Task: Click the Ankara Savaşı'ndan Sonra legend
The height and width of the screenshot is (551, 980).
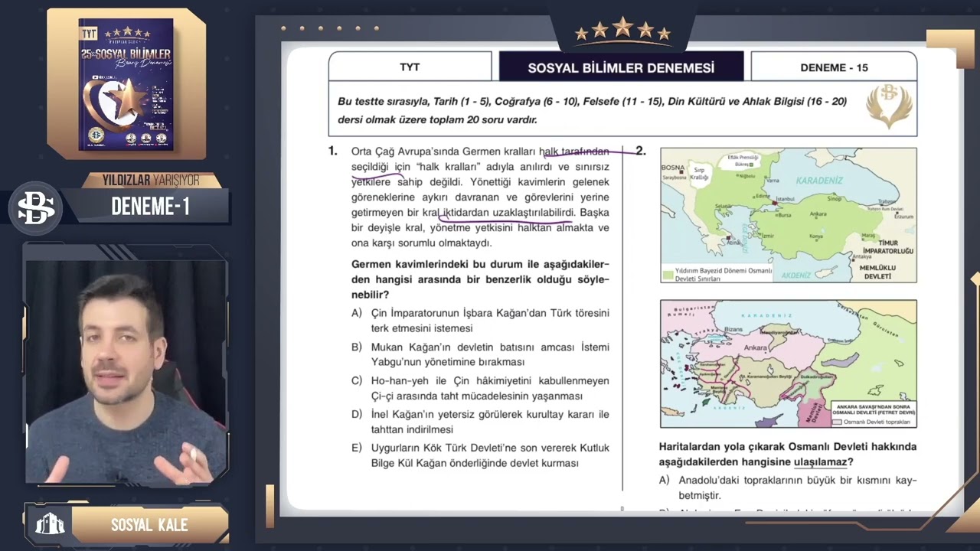Action: (x=874, y=413)
